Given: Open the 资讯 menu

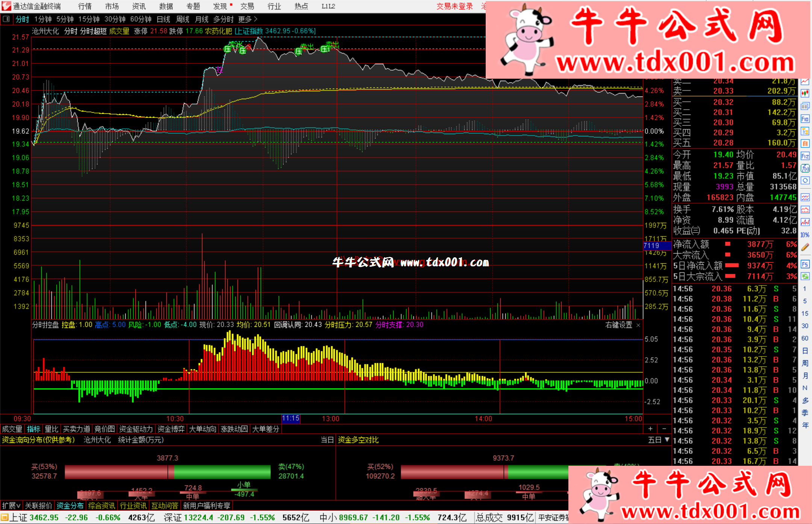Looking at the screenshot, I should coord(139,6).
